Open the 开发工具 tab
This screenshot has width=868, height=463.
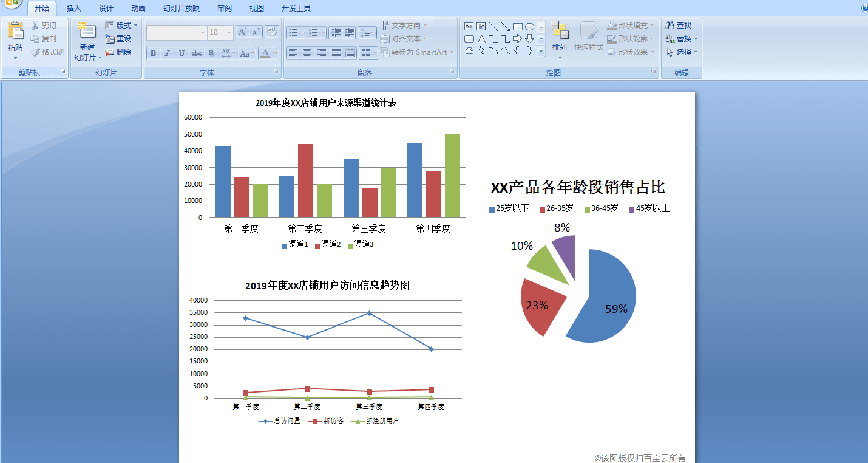tap(296, 9)
